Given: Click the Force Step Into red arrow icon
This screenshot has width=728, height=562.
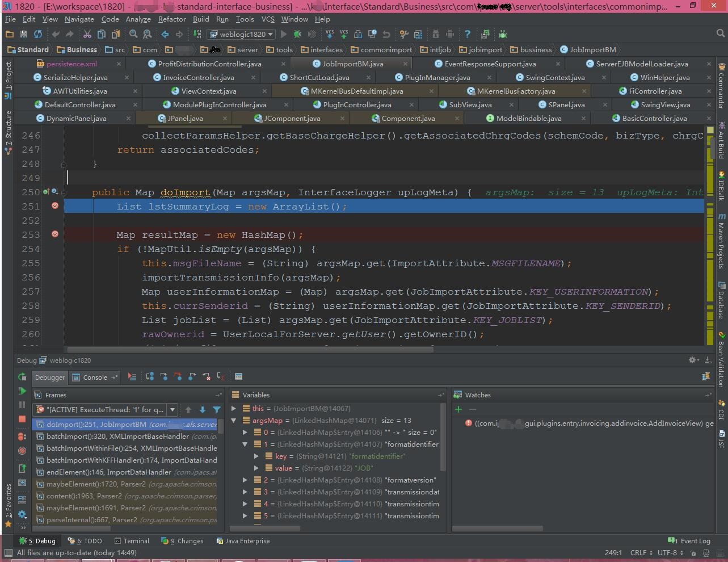Looking at the screenshot, I should [x=178, y=376].
